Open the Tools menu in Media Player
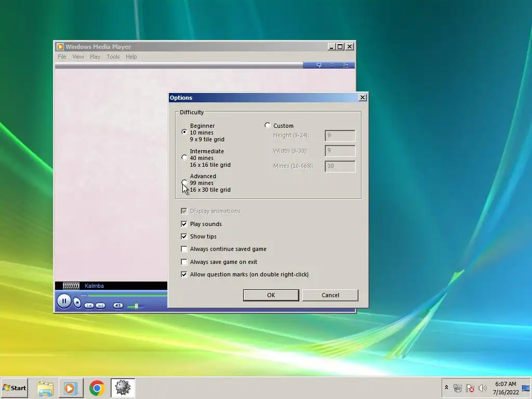 pyautogui.click(x=113, y=57)
